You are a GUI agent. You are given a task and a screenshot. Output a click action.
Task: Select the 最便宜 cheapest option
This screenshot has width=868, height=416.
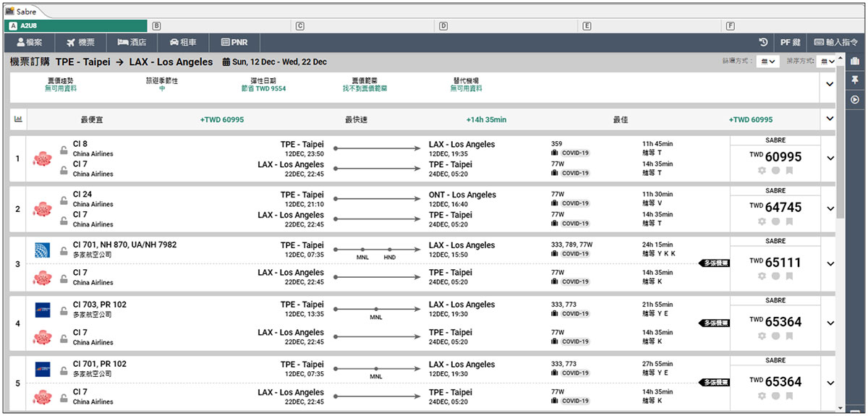pos(92,119)
